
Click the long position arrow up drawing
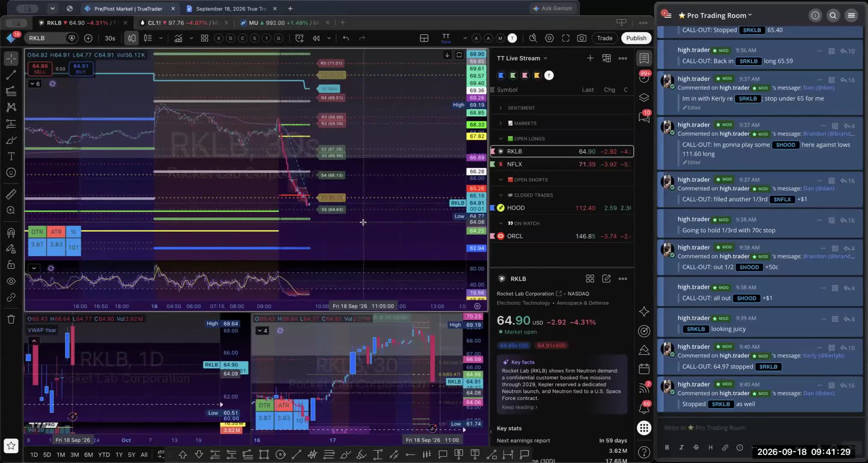(x=183, y=454)
